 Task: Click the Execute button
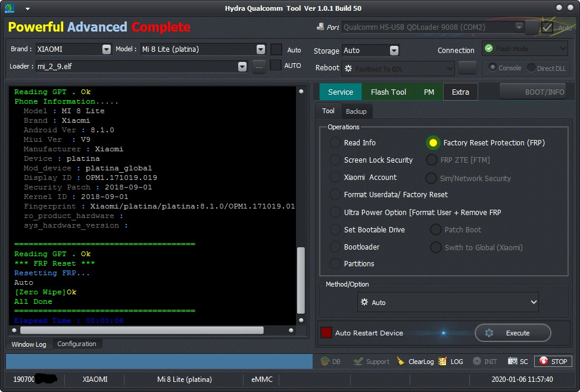[513, 333]
